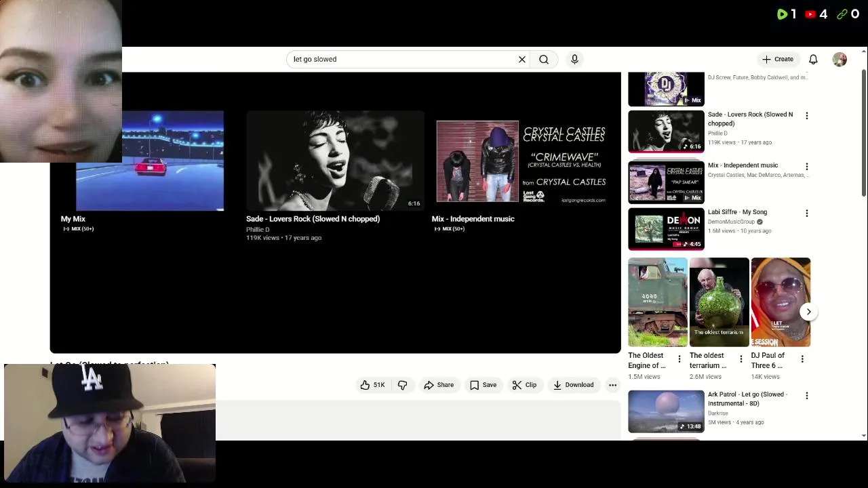Show next shorts with right arrow
Viewport: 868px width, 488px height.
click(808, 312)
